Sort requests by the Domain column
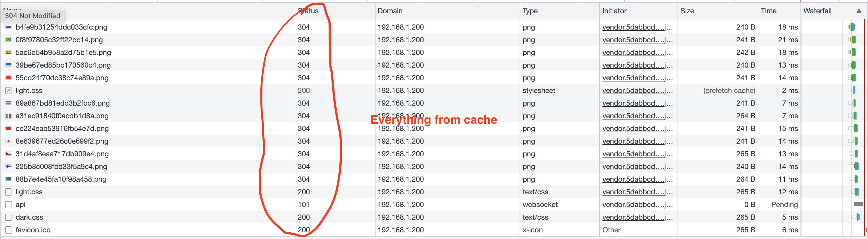The width and height of the screenshot is (868, 239). [448, 11]
